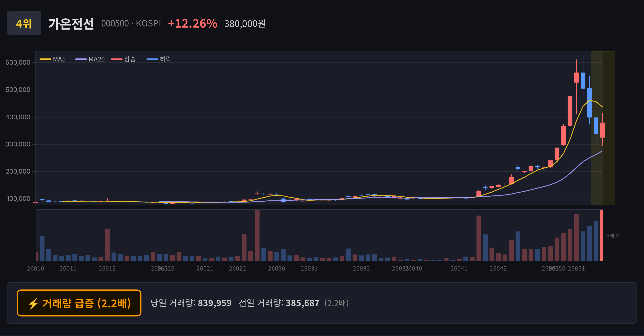Click the +12.26% change rate
Image resolution: width=644 pixels, height=336 pixels.
pos(192,24)
